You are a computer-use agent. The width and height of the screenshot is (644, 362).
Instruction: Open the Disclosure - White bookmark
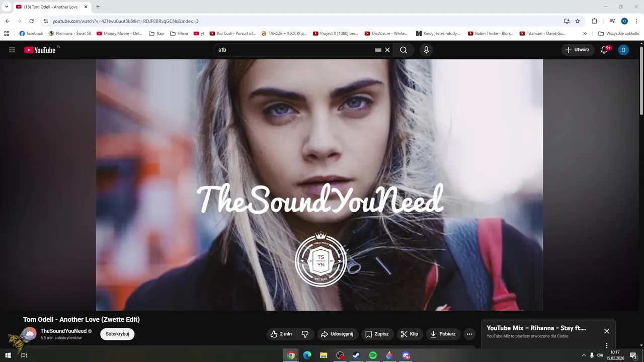[386, 34]
